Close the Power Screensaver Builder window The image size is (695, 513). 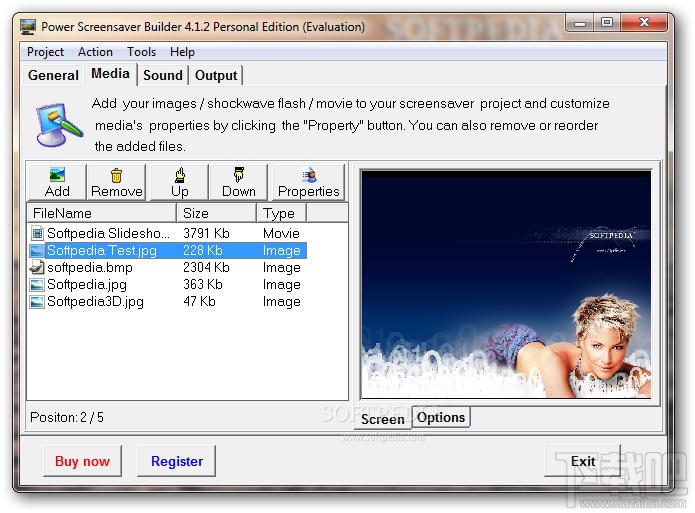pos(644,23)
